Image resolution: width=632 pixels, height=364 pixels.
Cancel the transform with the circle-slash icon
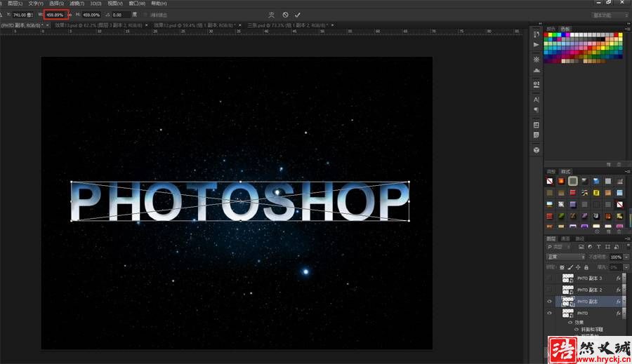pos(285,15)
